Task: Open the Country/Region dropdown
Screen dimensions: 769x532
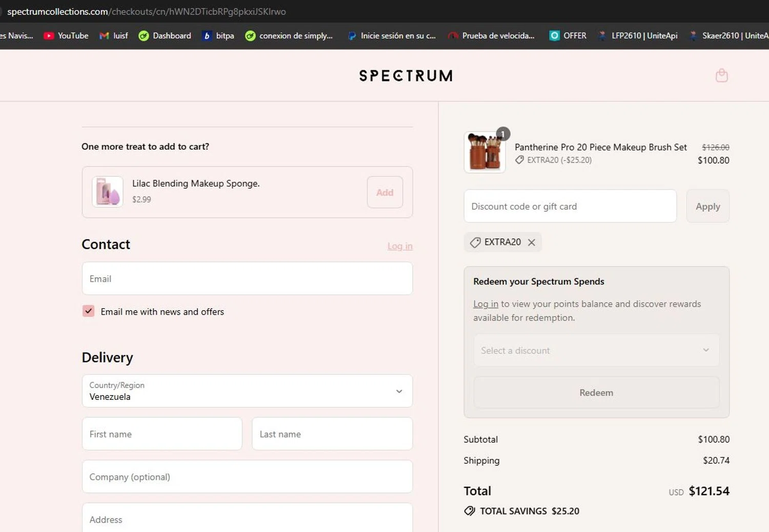Action: tap(247, 391)
